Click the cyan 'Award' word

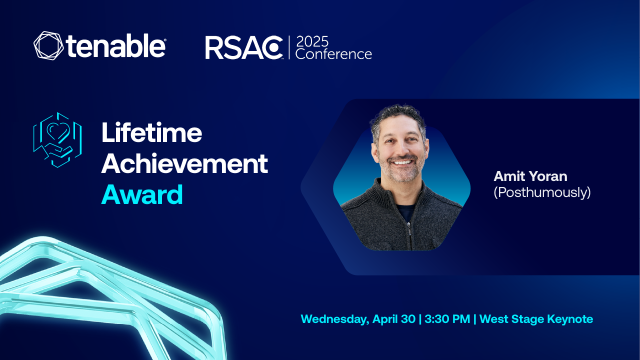[x=142, y=195]
